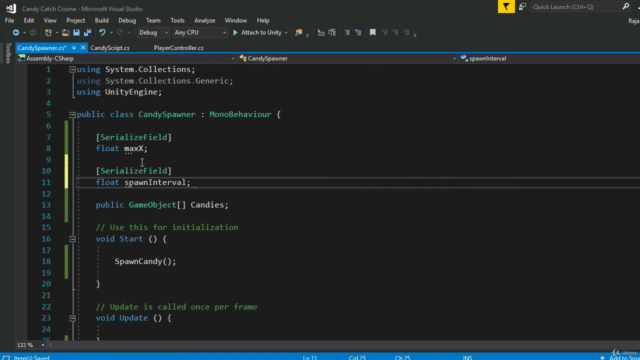
Task: Collapse the using directives block
Action: [x=72, y=70]
